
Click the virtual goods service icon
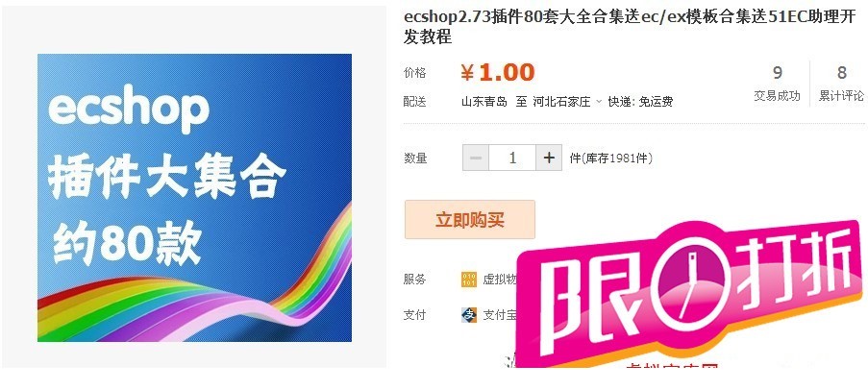[x=468, y=280]
